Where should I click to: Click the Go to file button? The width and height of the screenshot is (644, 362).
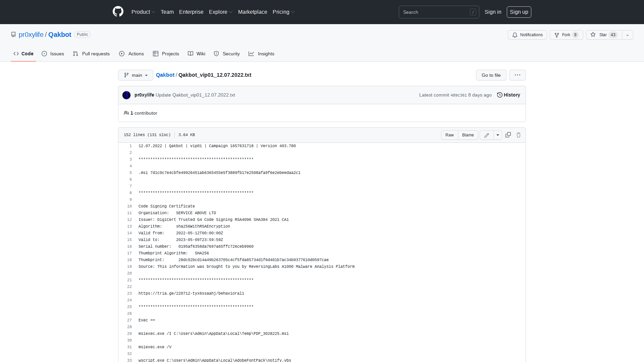(x=491, y=75)
